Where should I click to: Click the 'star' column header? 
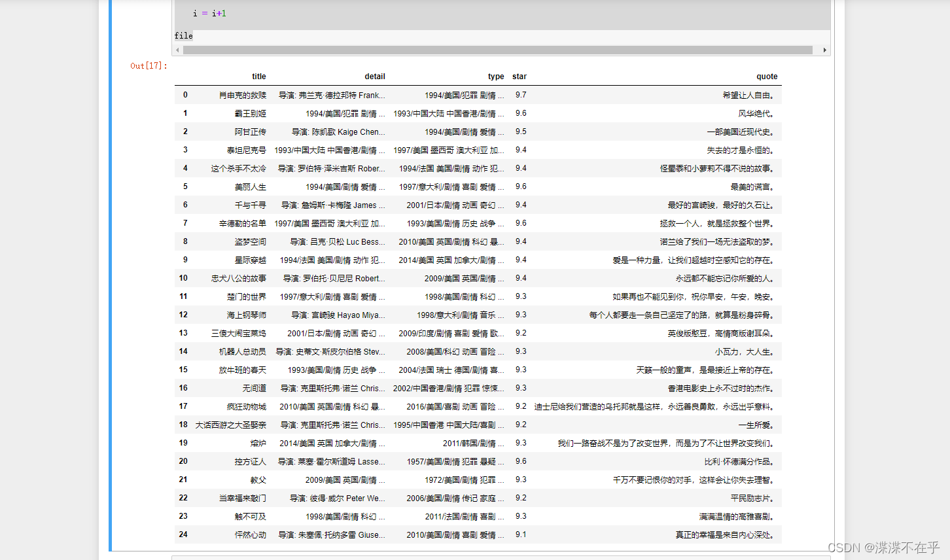coord(519,77)
